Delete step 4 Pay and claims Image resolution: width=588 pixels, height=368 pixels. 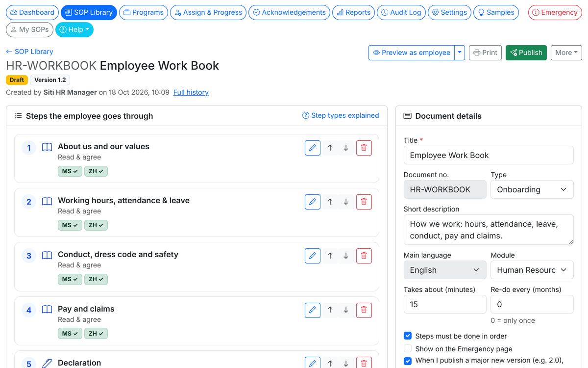[364, 310]
